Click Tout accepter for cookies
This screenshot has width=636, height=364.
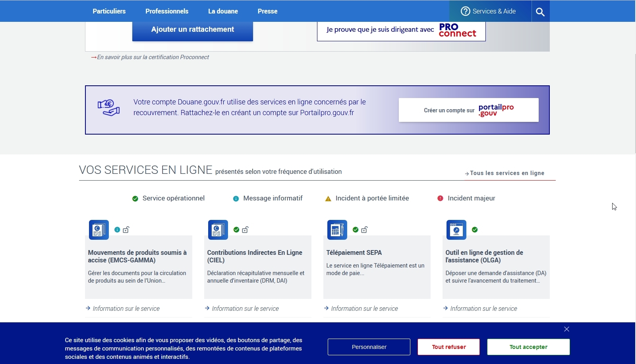(x=528, y=347)
